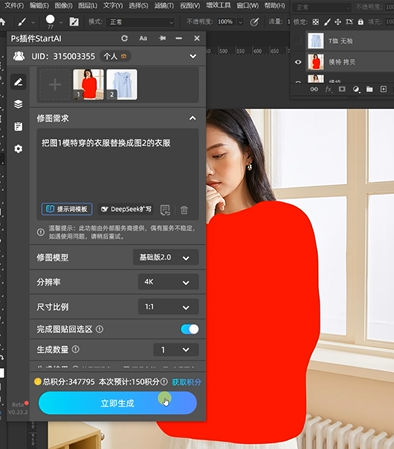
Task: Select the T恤 无袖 layer thumbnail
Action: tap(316, 41)
